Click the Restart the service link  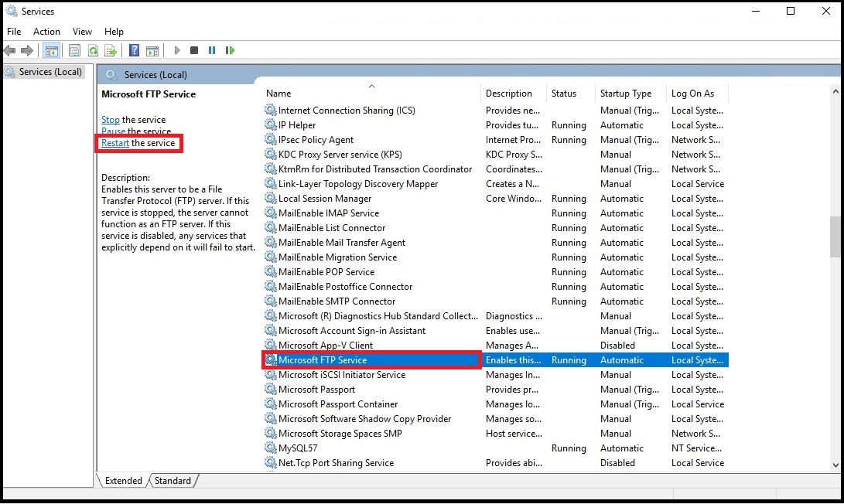tap(115, 143)
